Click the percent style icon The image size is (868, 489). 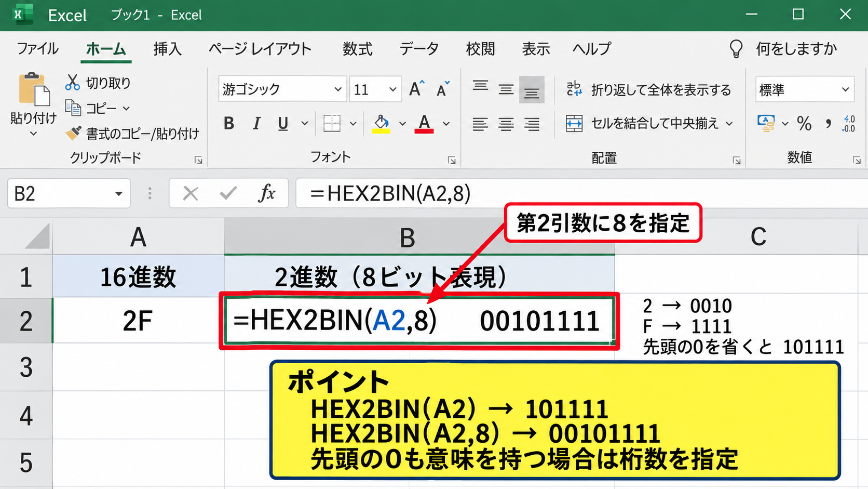pyautogui.click(x=804, y=123)
